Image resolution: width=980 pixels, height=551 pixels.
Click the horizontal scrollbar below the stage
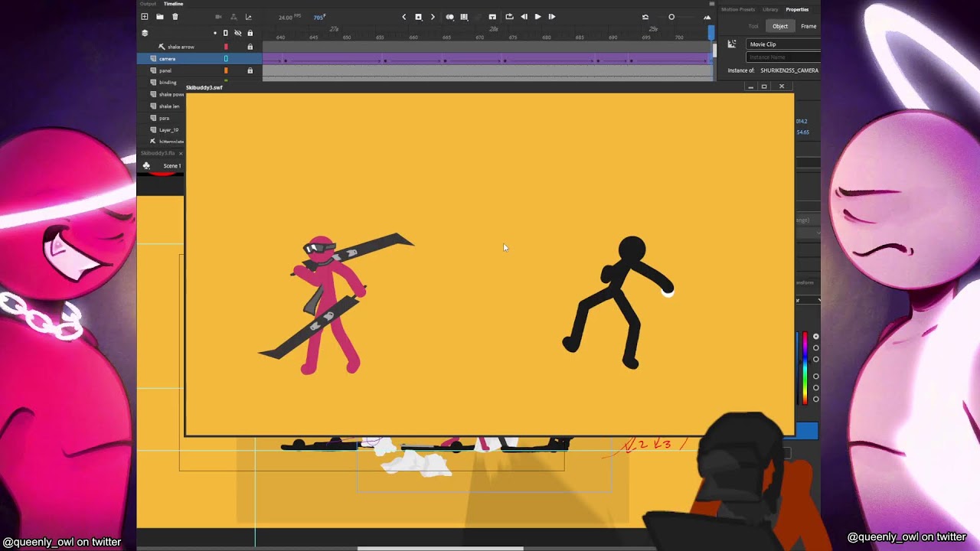pyautogui.click(x=440, y=548)
